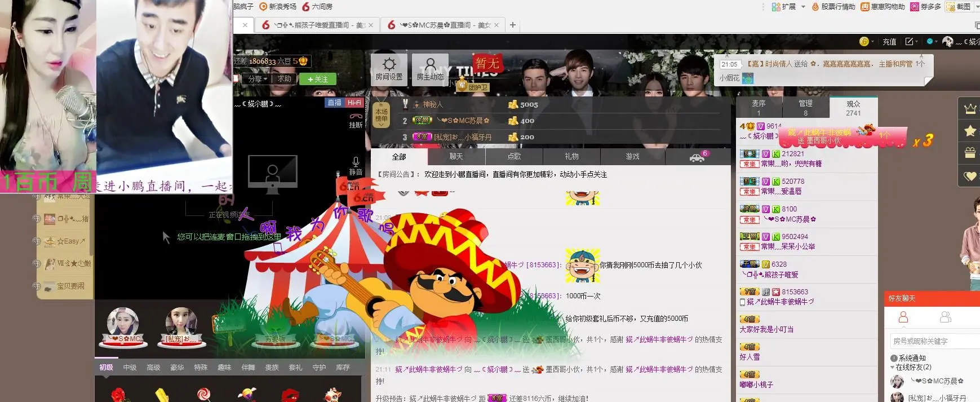Switch to the 礼物 gifts tab
The height and width of the screenshot is (402, 980).
coord(571,157)
